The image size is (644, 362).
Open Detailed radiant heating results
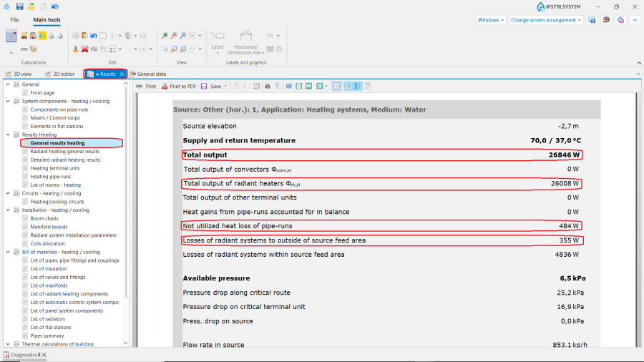point(65,160)
